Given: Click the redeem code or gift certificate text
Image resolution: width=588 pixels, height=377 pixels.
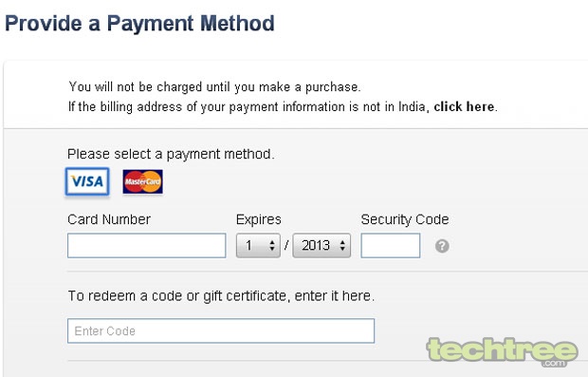Looking at the screenshot, I should [x=221, y=296].
